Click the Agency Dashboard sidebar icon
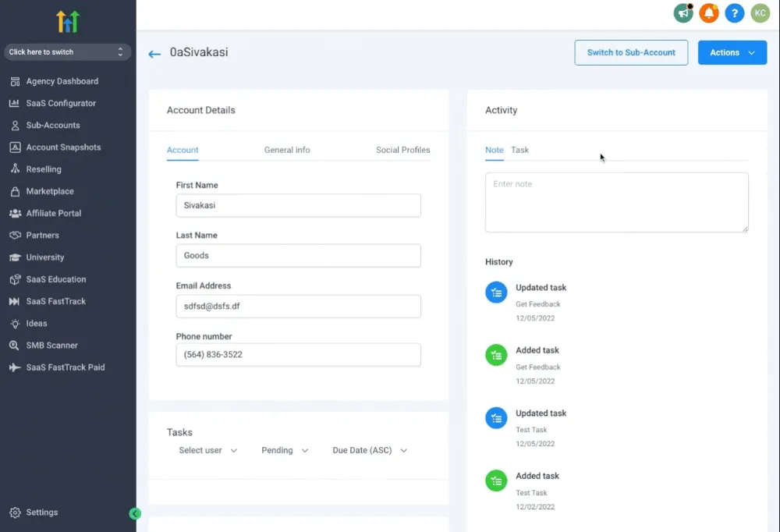 point(15,81)
